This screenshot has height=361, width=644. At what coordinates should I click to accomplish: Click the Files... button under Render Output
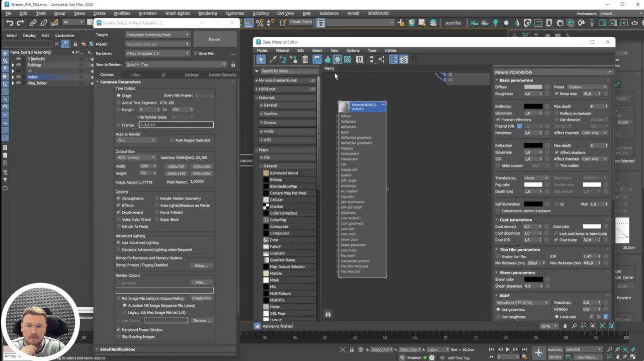[201, 283]
